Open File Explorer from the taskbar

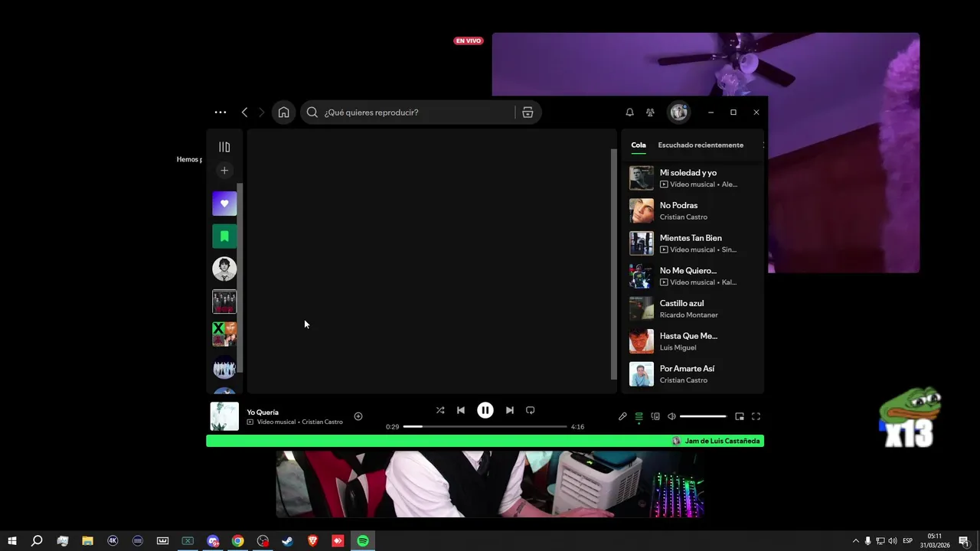tap(87, 541)
